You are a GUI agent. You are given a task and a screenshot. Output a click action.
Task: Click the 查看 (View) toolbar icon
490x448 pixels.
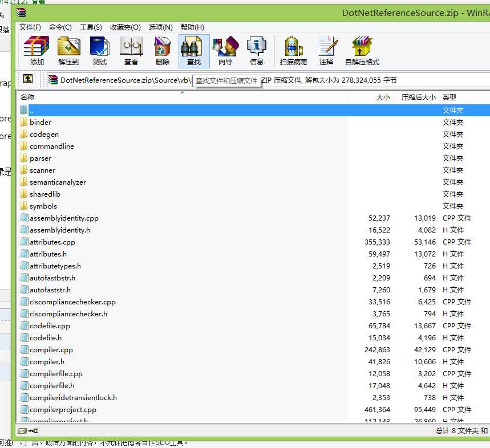click(131, 51)
